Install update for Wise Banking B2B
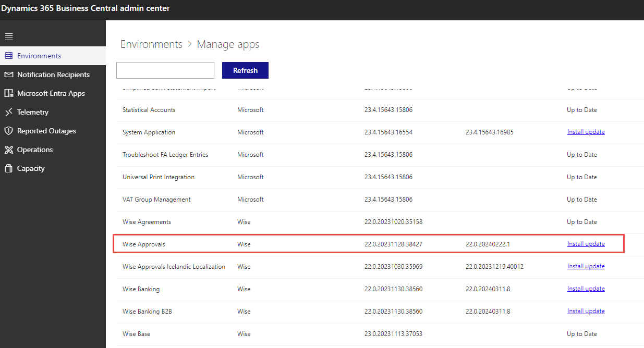Screen dimensions: 644x348 click(x=586, y=311)
